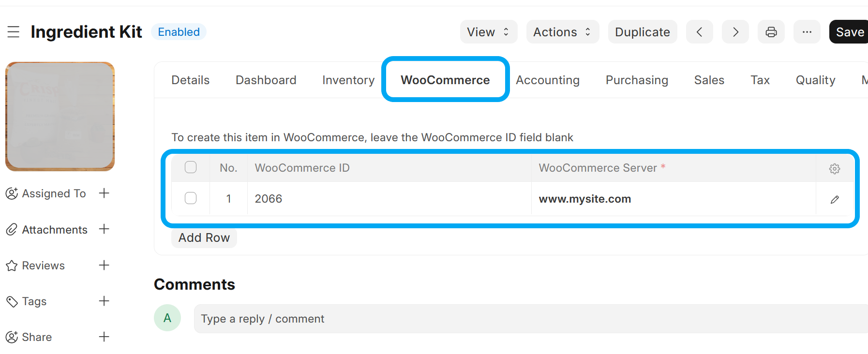Add an assignee with plus icon
Viewport: 868px width, 354px height.
pos(104,193)
